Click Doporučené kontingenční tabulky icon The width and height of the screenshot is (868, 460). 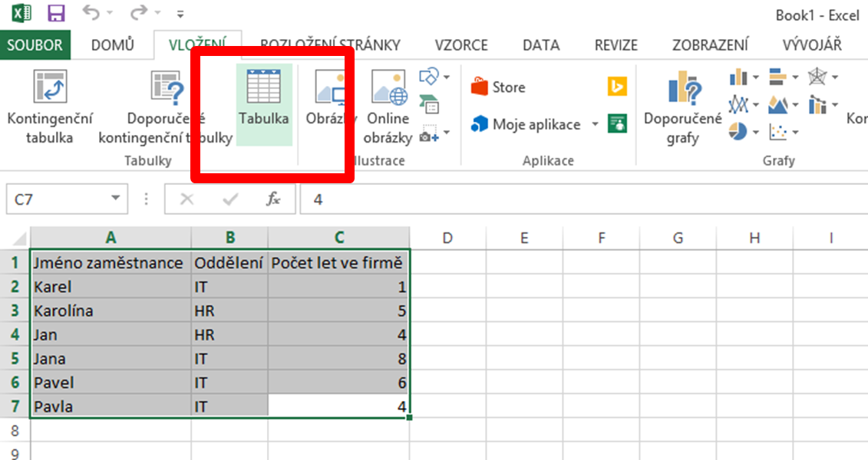(166, 107)
